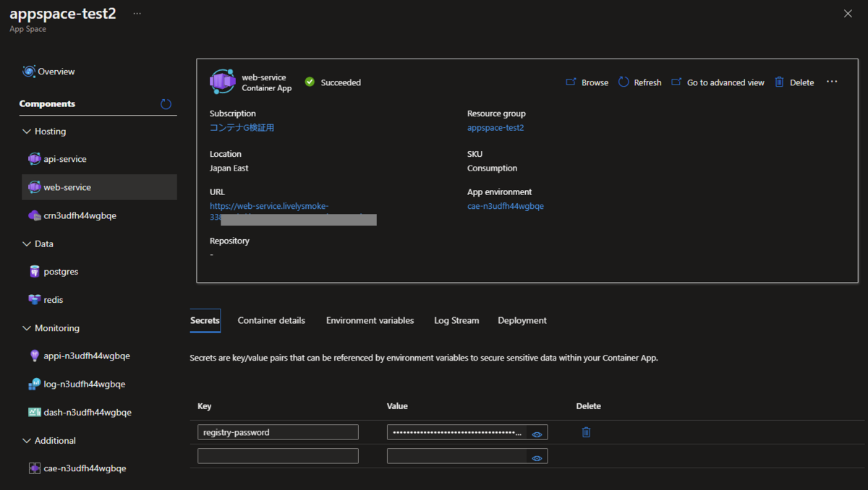868x490 pixels.
Task: Delete the registry-password secret
Action: point(587,432)
